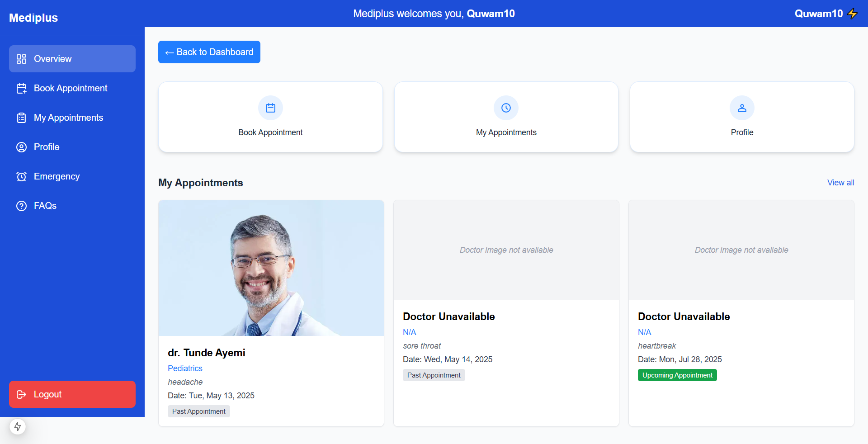The height and width of the screenshot is (444, 868).
Task: Click the Back to Dashboard button
Action: [x=209, y=52]
